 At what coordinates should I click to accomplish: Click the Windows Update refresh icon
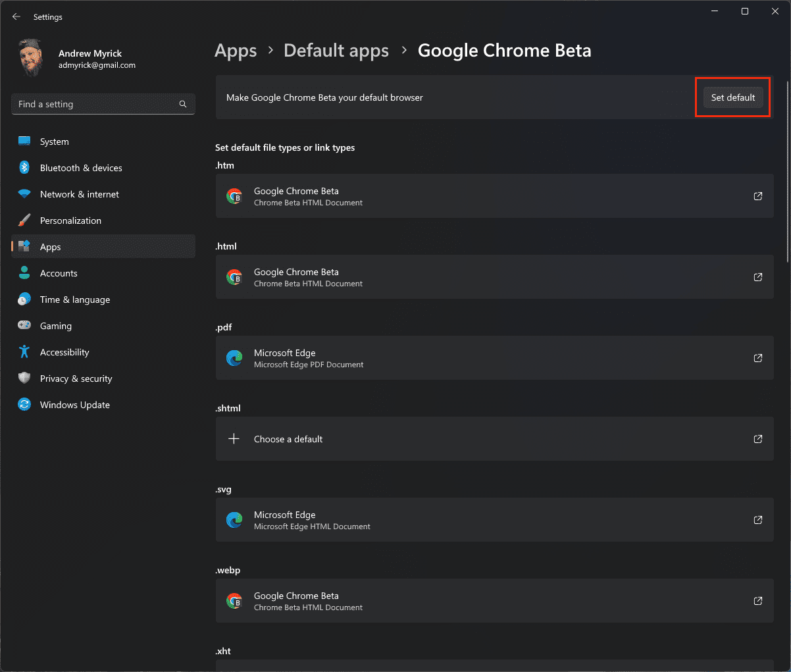[24, 405]
